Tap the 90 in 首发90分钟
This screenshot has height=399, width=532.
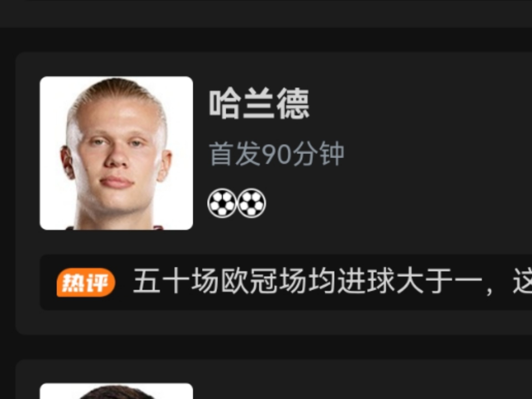(x=277, y=154)
